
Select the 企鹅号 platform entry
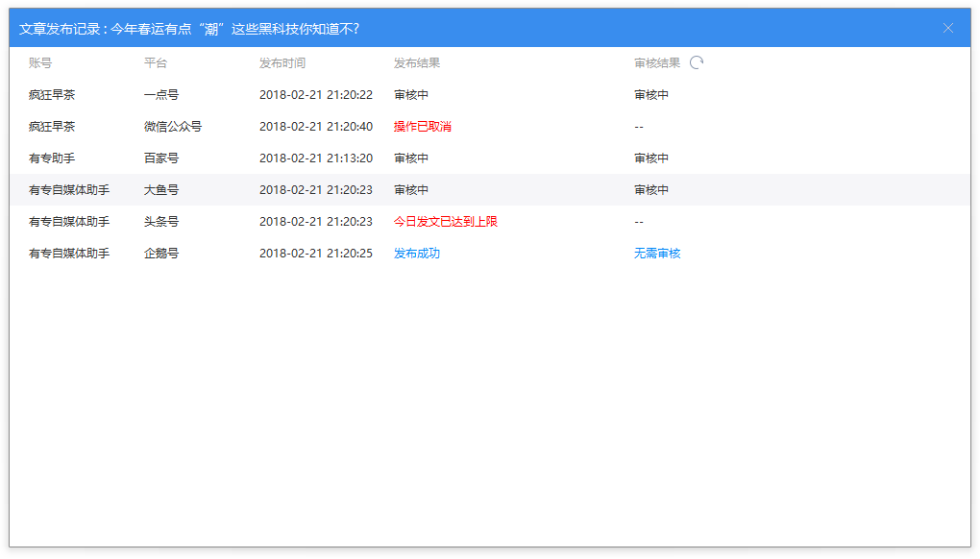161,254
